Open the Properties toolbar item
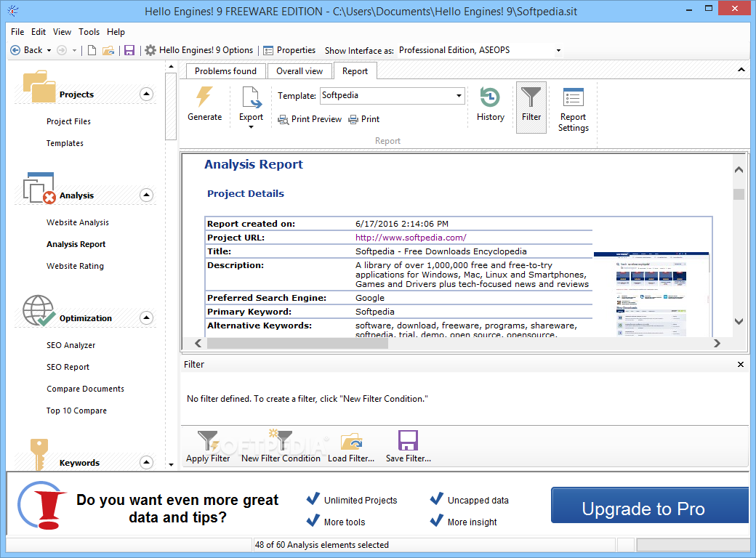The image size is (756, 558). click(289, 50)
